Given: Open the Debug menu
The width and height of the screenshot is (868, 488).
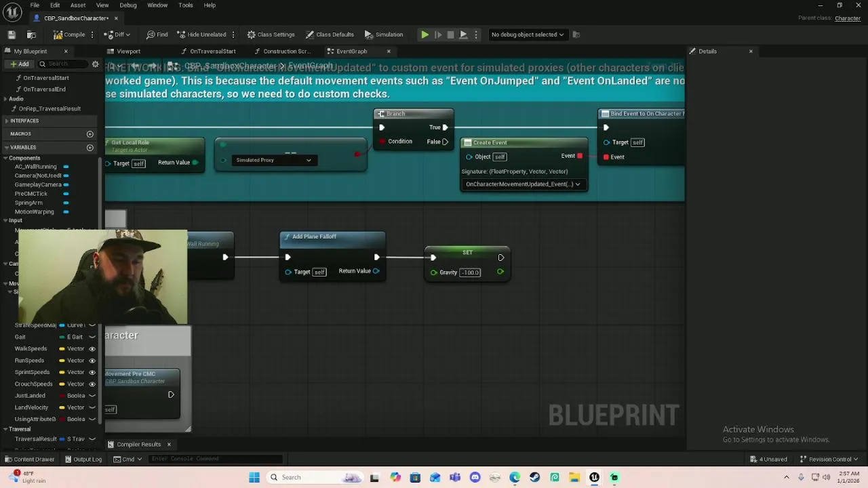Looking at the screenshot, I should (x=128, y=5).
